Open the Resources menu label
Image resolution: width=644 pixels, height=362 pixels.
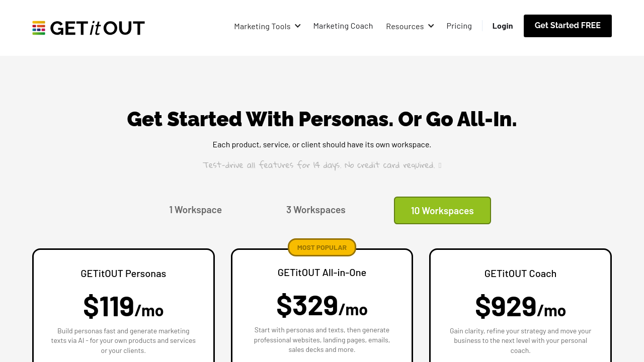pos(405,26)
